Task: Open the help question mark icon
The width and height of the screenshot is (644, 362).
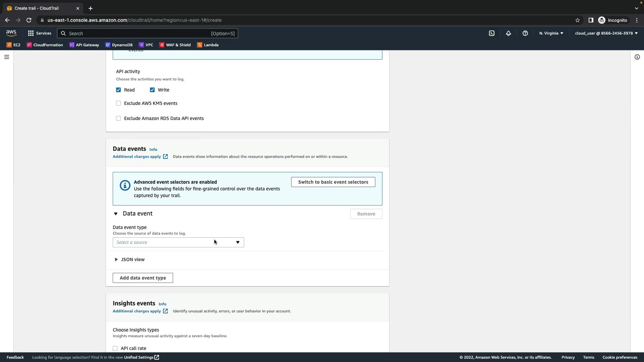Action: click(525, 33)
